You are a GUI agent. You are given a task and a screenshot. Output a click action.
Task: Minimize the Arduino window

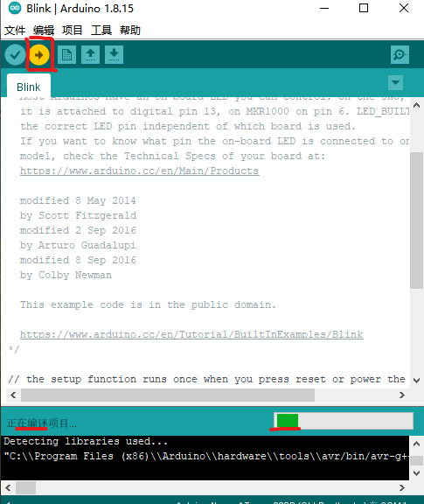324,8
